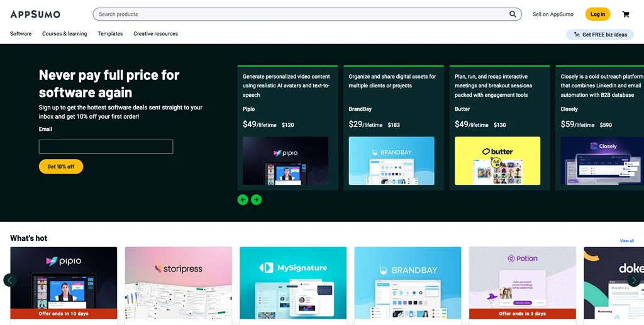Click the Butter deal name text
The width and height of the screenshot is (644, 325).
point(462,109)
